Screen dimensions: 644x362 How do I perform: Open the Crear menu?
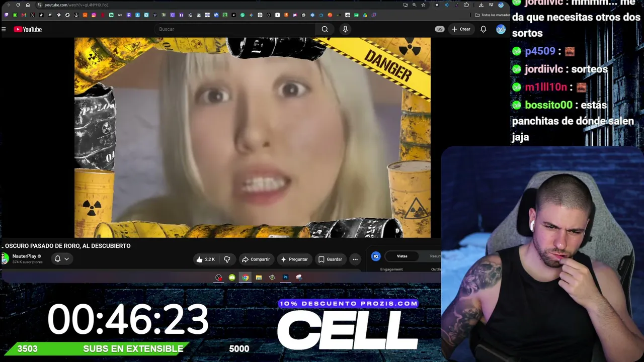tap(461, 29)
